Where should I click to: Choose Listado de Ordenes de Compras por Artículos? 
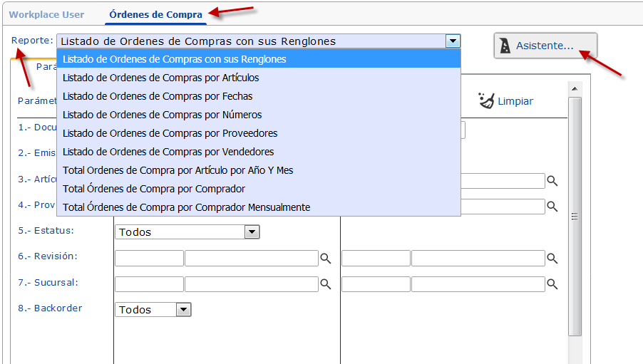pos(160,78)
